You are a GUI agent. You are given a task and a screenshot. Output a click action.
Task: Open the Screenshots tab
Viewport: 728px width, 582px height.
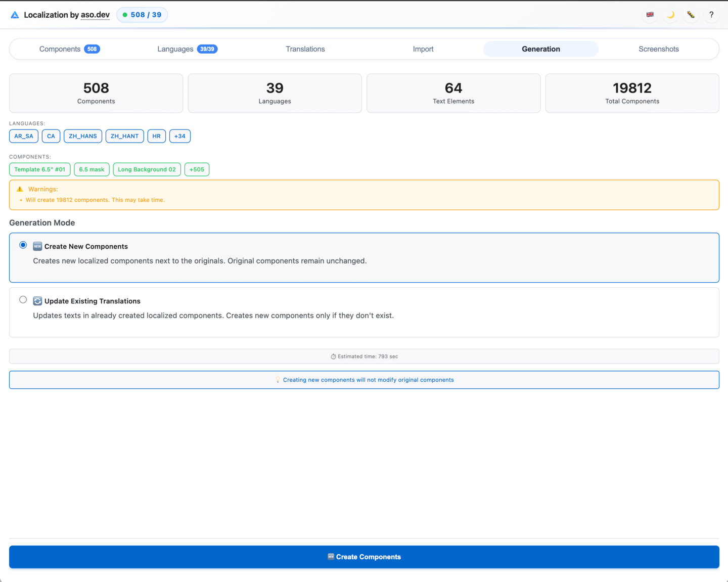[658, 49]
